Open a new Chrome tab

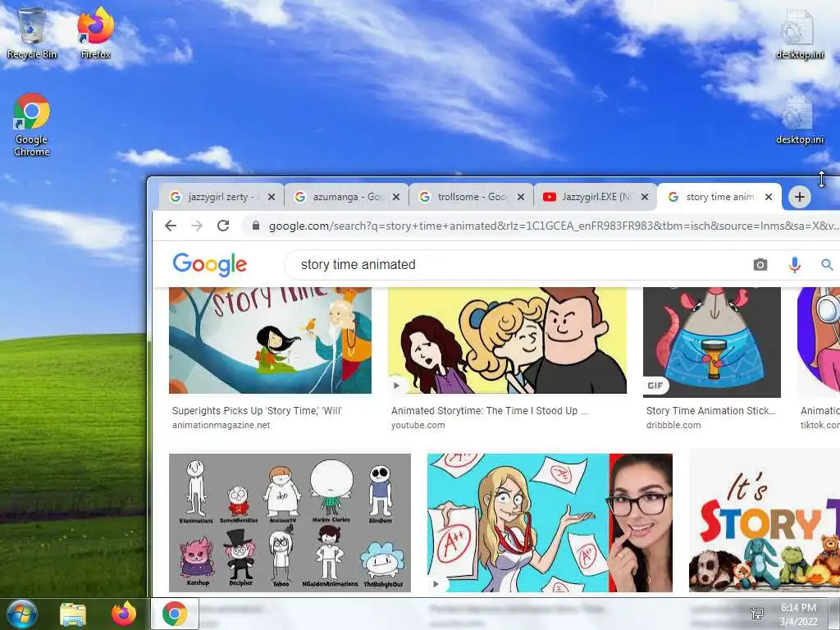tap(799, 197)
